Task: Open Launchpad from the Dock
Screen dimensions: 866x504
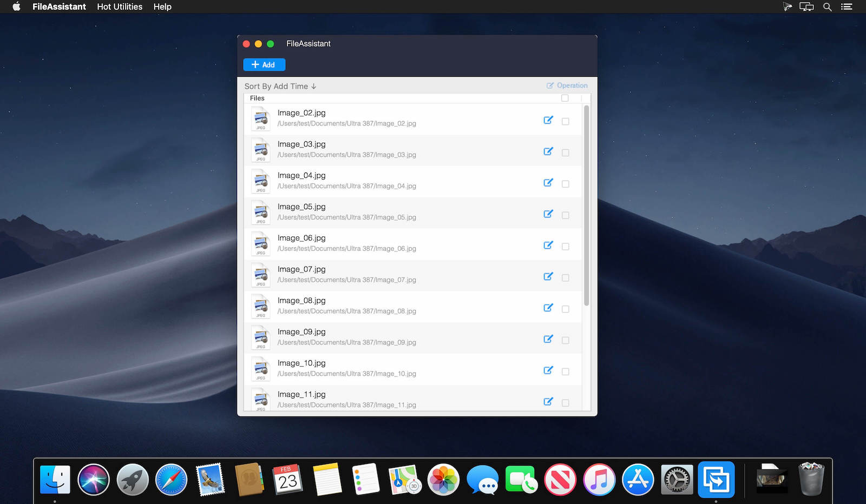Action: tap(133, 480)
